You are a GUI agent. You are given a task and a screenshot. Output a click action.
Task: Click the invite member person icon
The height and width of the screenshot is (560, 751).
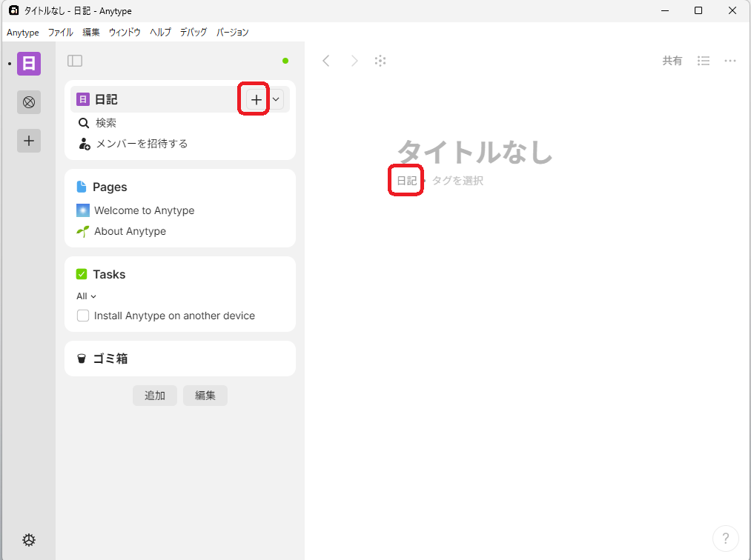[85, 144]
